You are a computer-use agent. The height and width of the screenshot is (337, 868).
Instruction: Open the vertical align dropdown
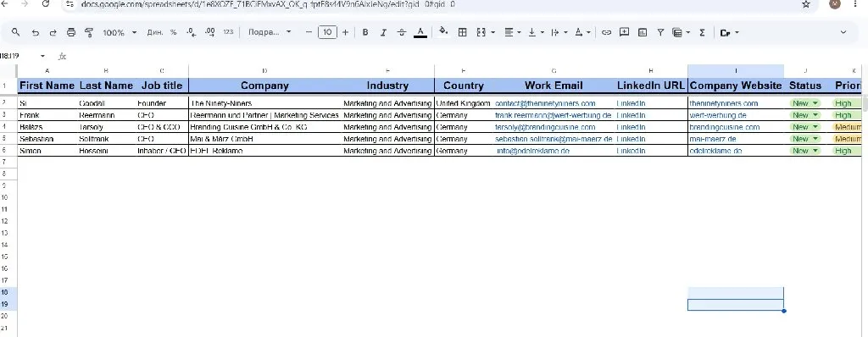pos(536,33)
